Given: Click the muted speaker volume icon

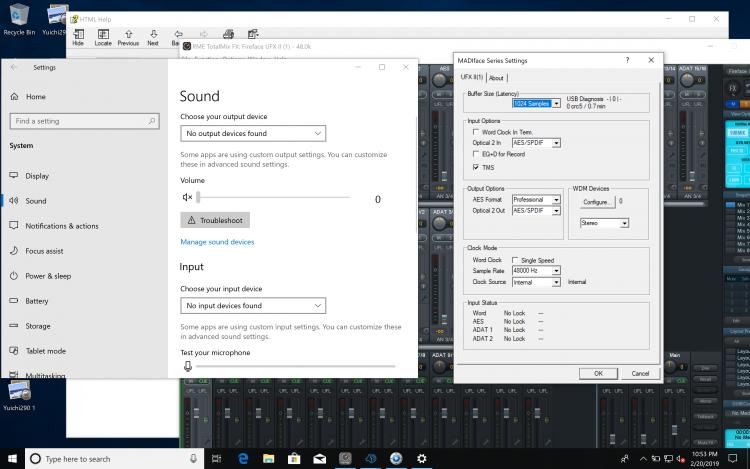Looking at the screenshot, I should [187, 197].
